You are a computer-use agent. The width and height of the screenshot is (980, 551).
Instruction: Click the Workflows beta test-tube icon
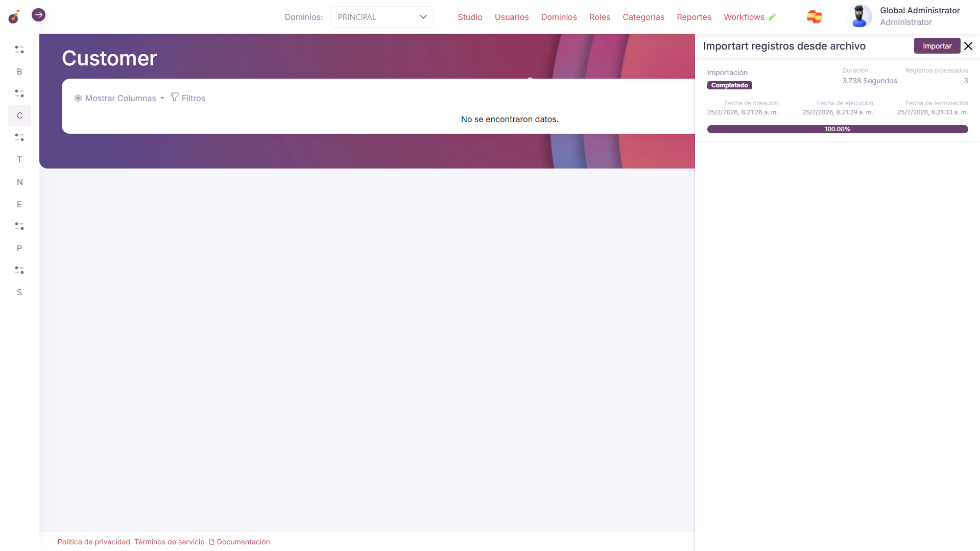pyautogui.click(x=772, y=17)
